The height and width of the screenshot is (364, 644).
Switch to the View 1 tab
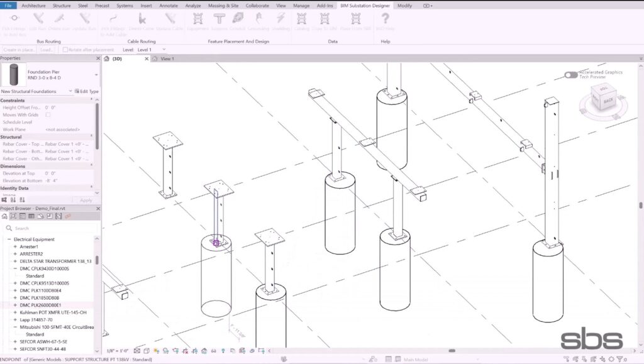pos(167,59)
